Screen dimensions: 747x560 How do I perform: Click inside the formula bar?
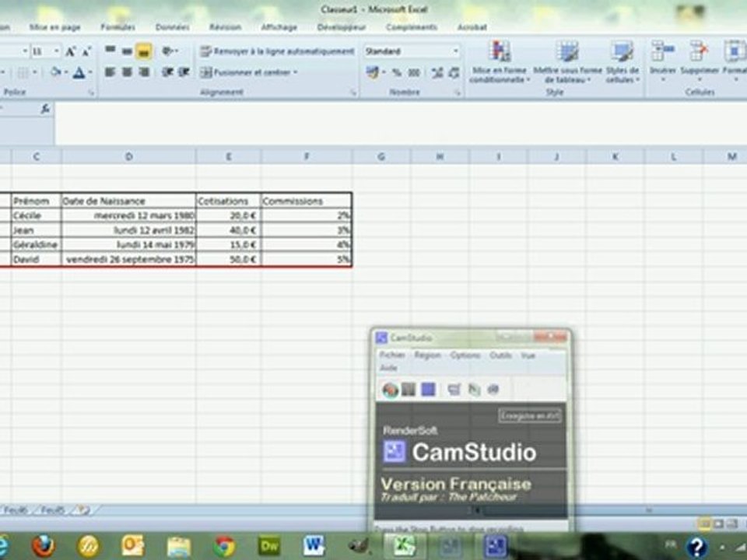click(400, 123)
